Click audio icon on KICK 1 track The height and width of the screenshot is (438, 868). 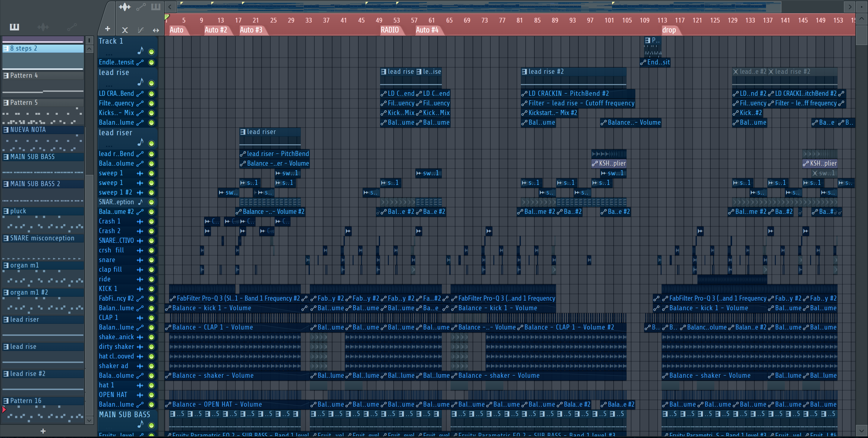coord(140,289)
